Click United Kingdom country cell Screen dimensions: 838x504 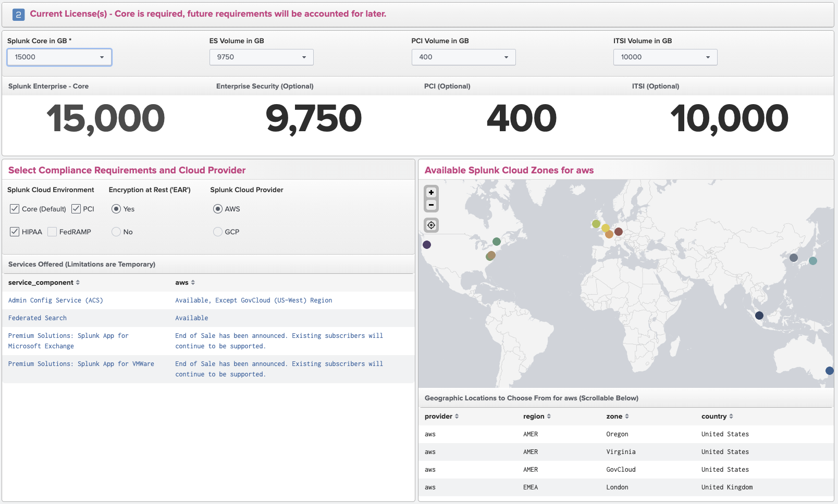(727, 487)
